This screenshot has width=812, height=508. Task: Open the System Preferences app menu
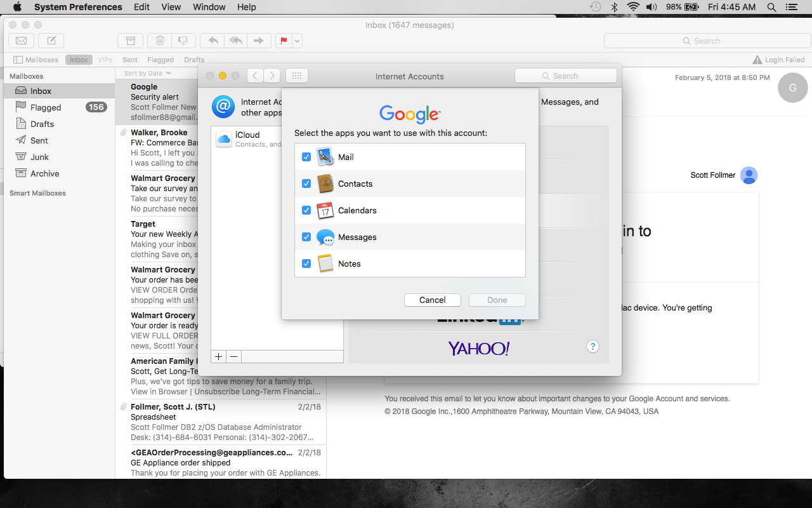(x=78, y=7)
